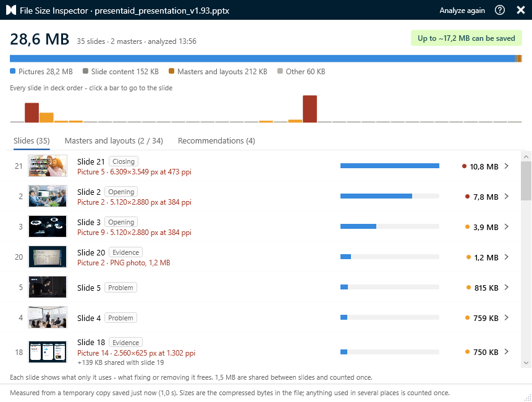This screenshot has height=402, width=532.
Task: Click Slide 2 thumbnail
Action: coord(48,196)
